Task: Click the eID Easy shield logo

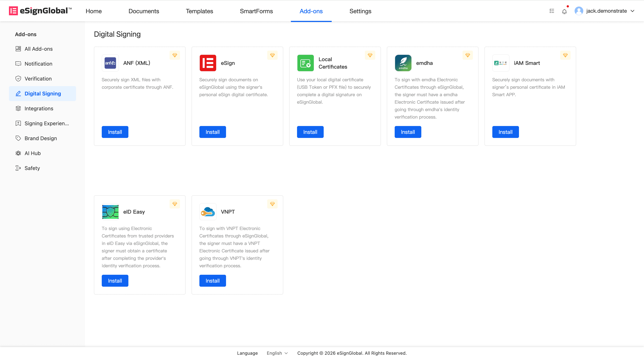Action: (110, 212)
